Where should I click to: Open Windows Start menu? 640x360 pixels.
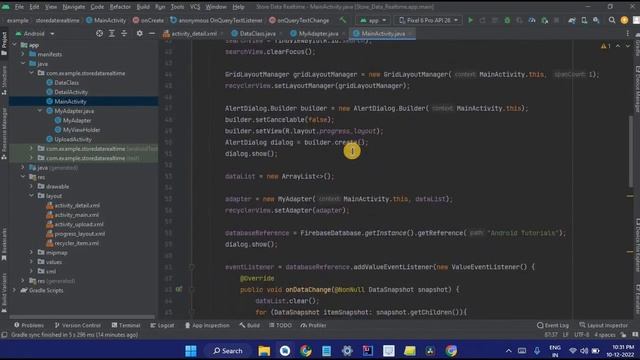pyautogui.click(x=191, y=351)
